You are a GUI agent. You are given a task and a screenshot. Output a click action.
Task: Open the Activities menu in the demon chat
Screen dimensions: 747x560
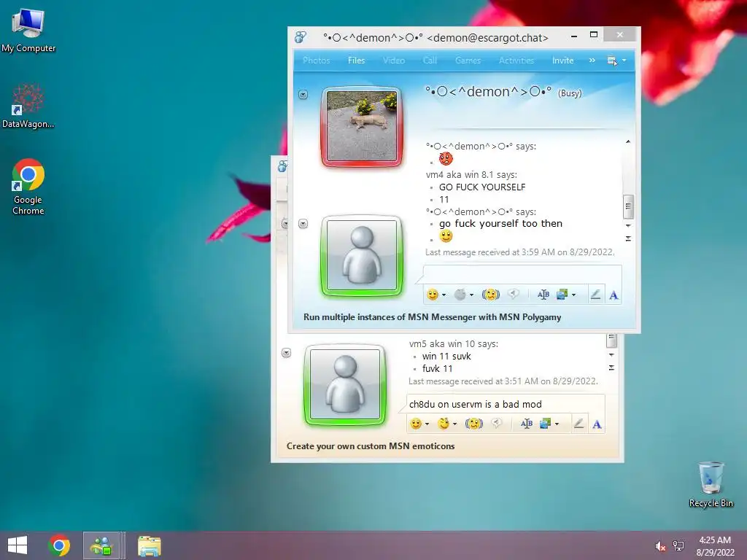coord(516,61)
